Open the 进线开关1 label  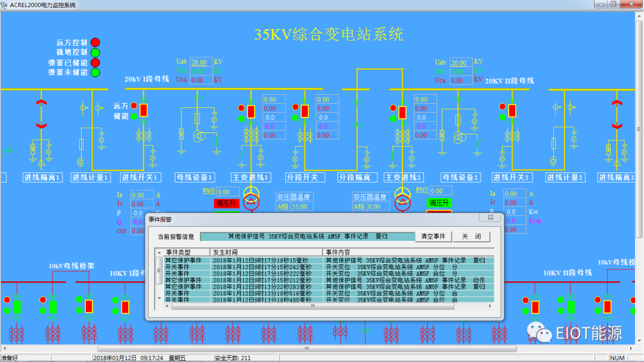(x=141, y=178)
